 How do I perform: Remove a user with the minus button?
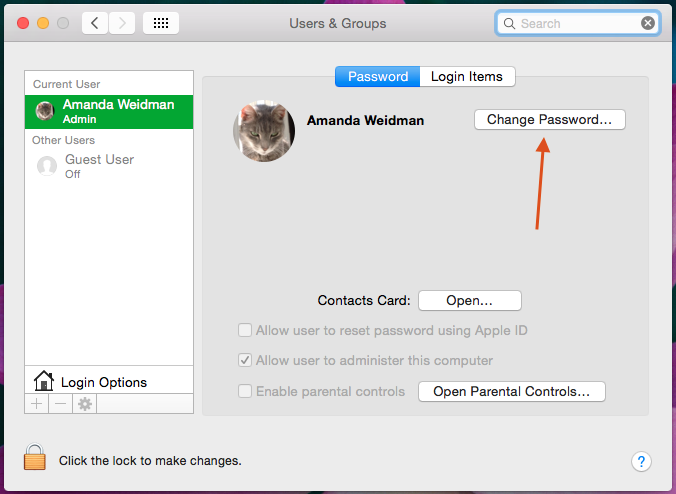60,403
